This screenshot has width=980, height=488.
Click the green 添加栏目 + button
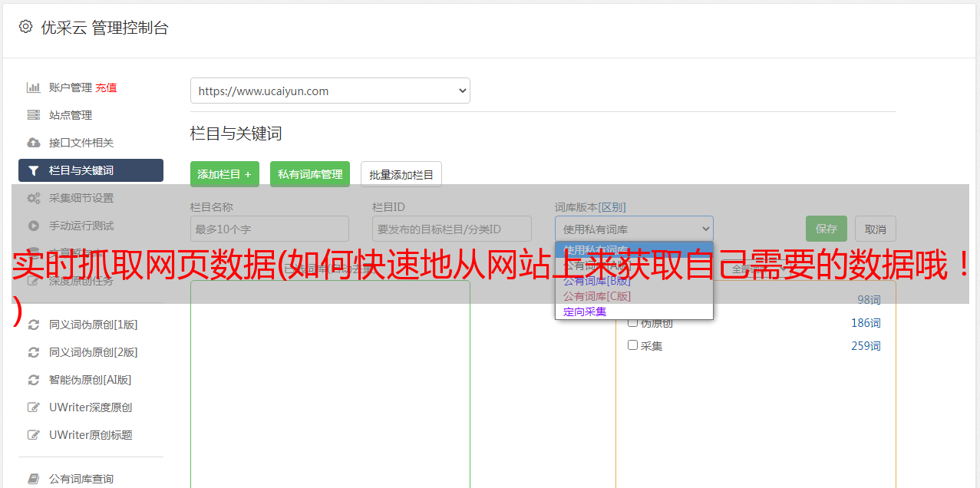pos(225,174)
